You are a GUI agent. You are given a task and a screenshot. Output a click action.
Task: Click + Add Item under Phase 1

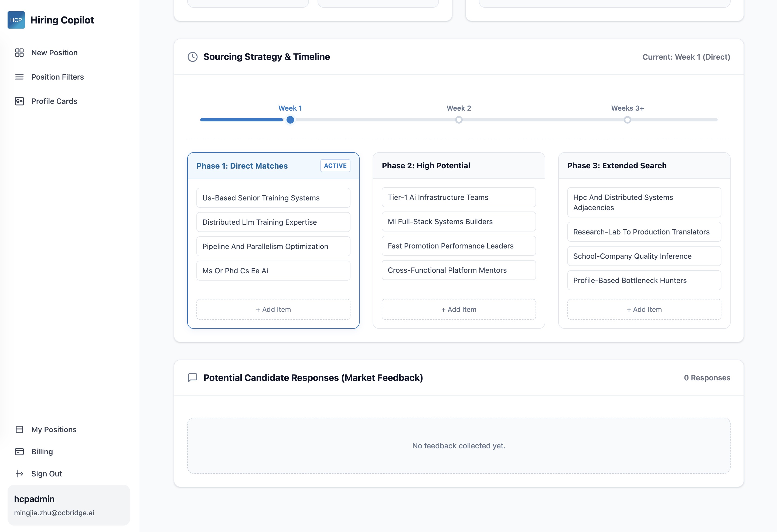coord(273,309)
